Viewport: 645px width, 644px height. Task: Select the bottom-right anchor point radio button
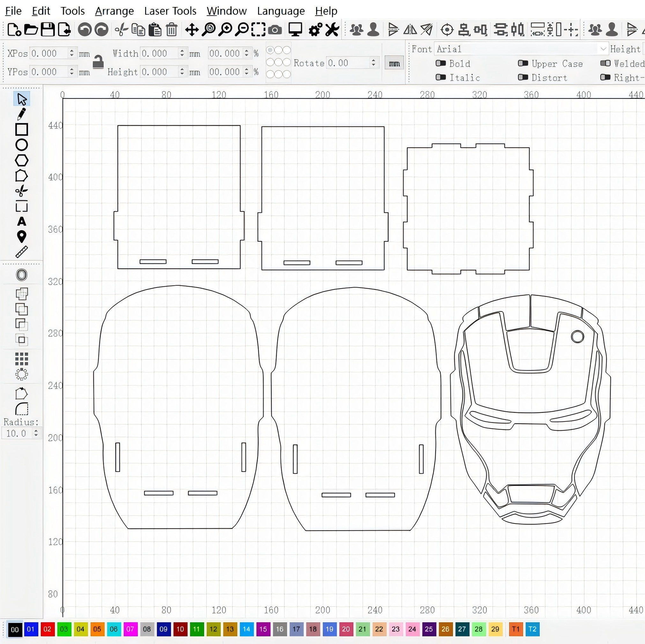[x=287, y=74]
